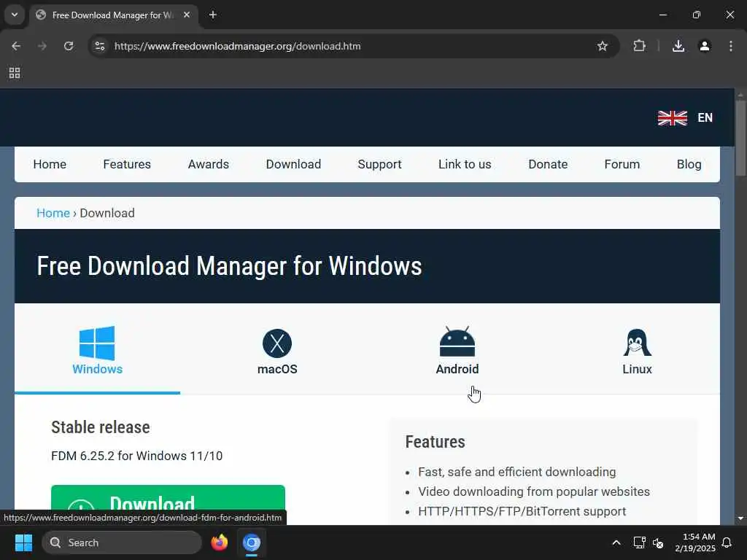Select the Android platform label

click(x=457, y=369)
